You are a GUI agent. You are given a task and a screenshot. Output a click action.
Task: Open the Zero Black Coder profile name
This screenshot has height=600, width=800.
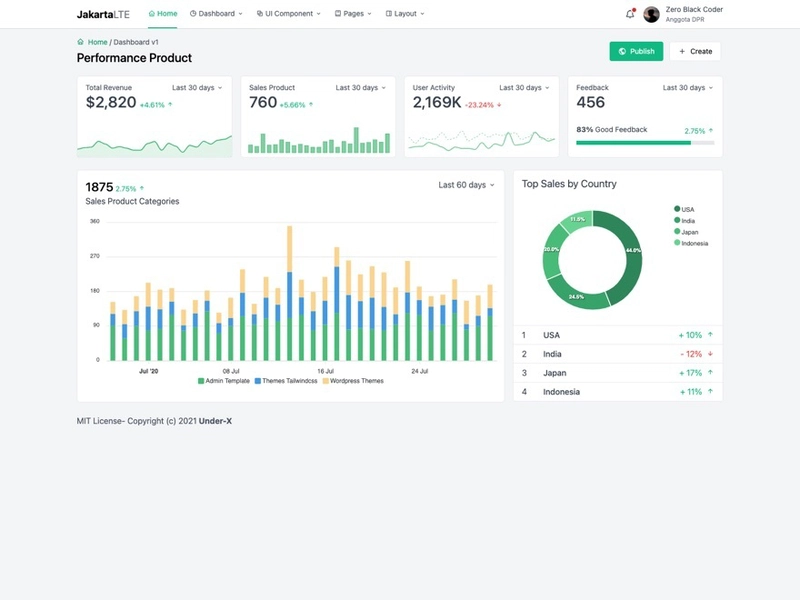pos(694,9)
